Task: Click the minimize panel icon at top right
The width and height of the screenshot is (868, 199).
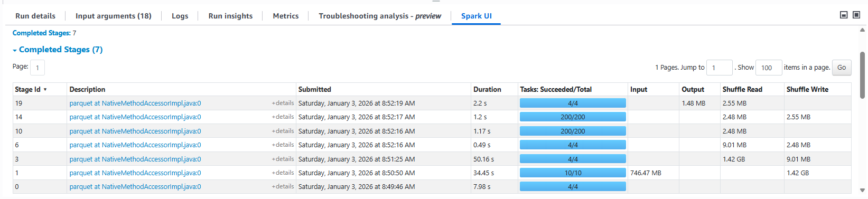Action: click(844, 15)
